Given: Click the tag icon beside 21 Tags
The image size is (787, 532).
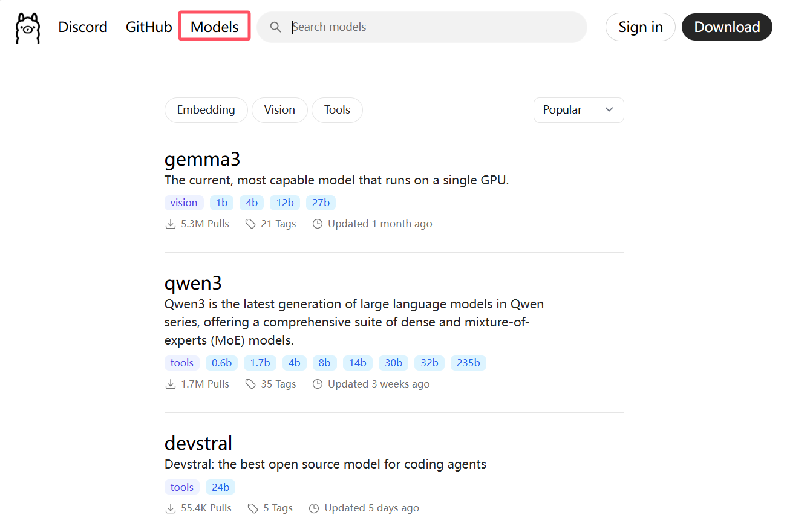Looking at the screenshot, I should [250, 224].
